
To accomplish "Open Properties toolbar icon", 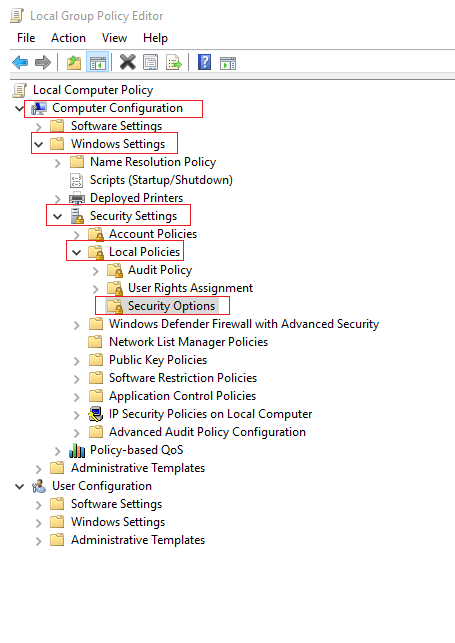I will tap(150, 63).
